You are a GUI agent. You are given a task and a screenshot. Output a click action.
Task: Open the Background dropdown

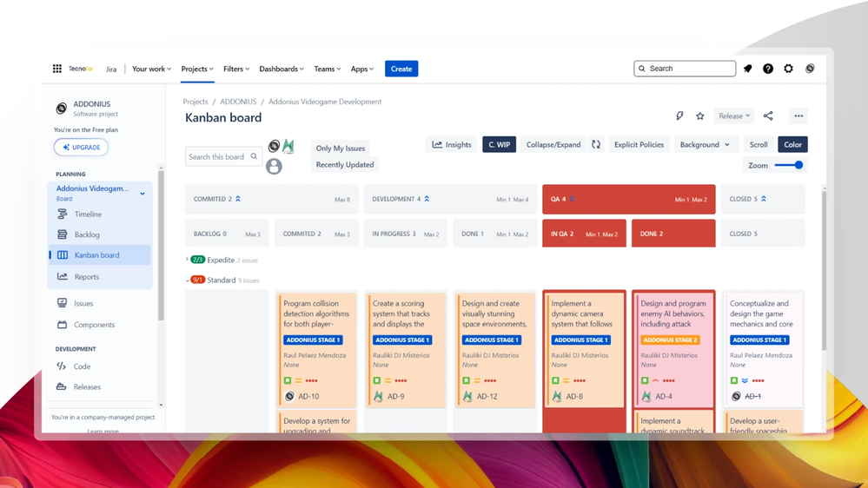(x=705, y=144)
